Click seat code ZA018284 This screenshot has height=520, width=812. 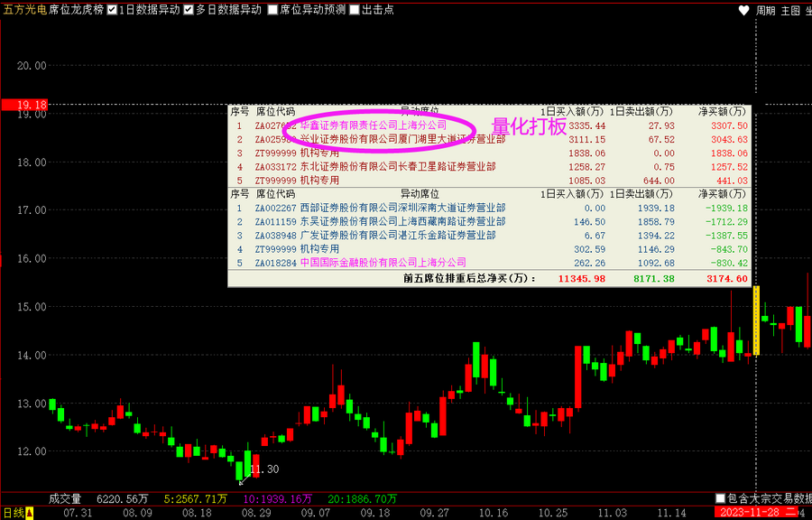click(275, 263)
